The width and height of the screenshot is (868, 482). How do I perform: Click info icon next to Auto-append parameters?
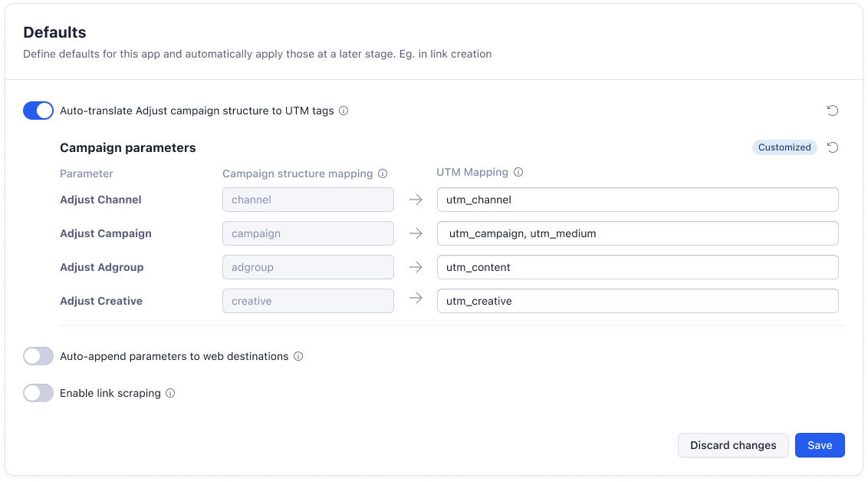coord(298,356)
